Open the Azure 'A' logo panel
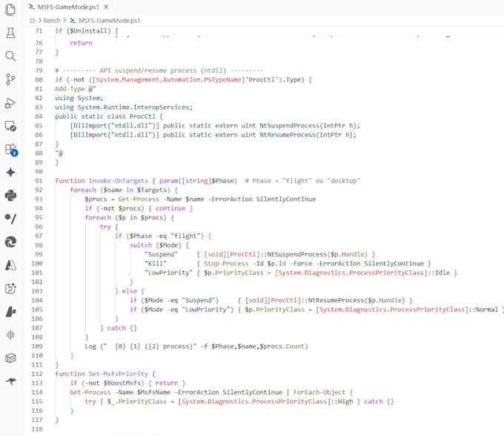Screen dimensions: 504x436 (x=10, y=265)
